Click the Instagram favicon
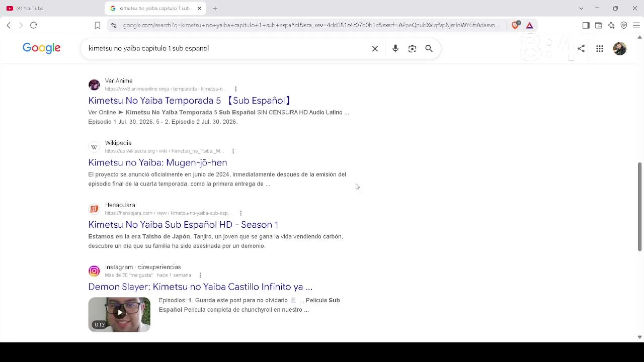This screenshot has width=644, height=362. click(94, 271)
